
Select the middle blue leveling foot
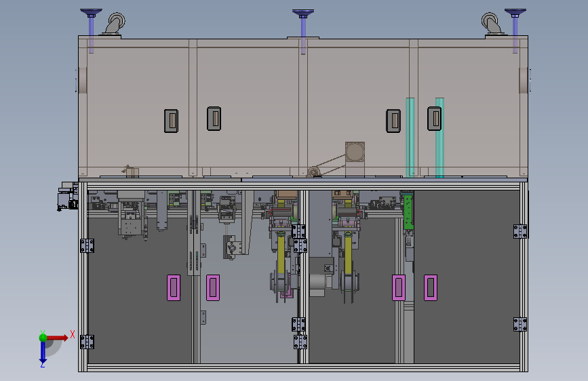click(303, 32)
